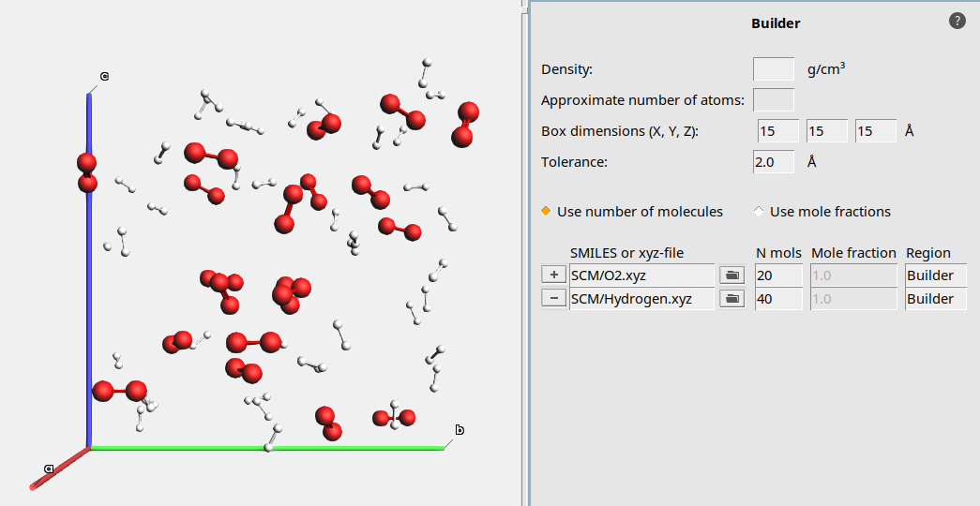Edit N mols for Hydrogen.xyz
Image resolution: width=980 pixels, height=506 pixels.
(x=778, y=299)
